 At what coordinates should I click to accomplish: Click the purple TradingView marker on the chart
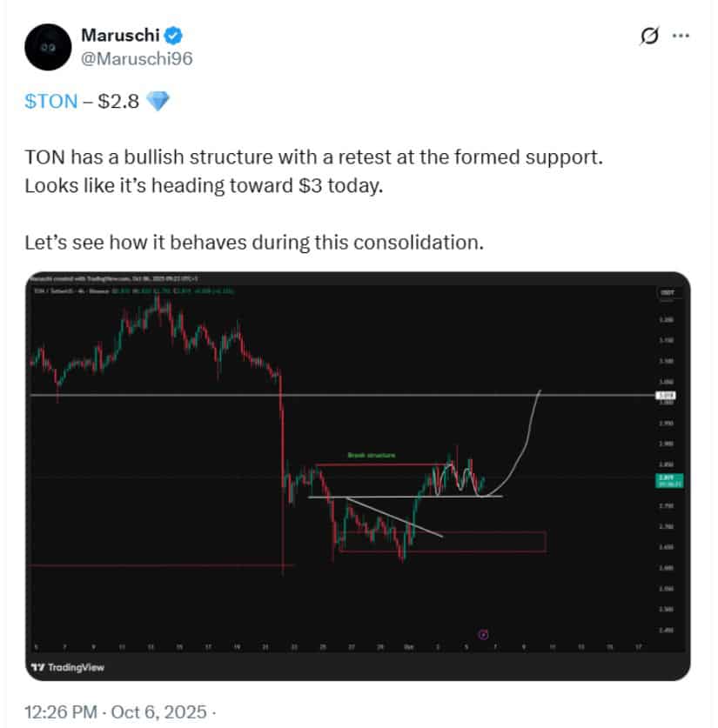point(481,636)
